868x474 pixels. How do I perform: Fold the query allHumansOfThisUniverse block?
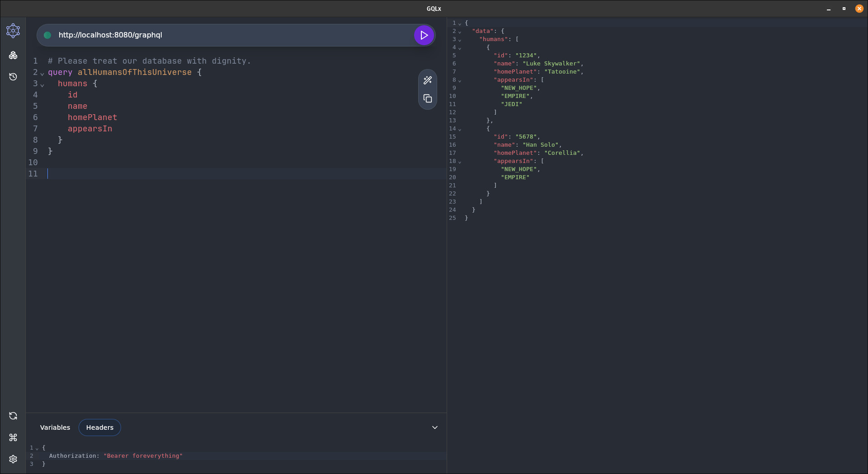(x=42, y=74)
